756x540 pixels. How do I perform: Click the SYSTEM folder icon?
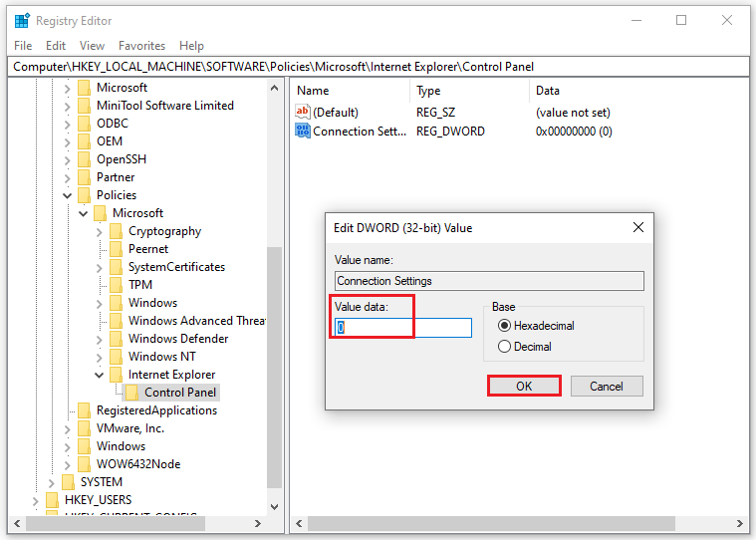tap(68, 482)
